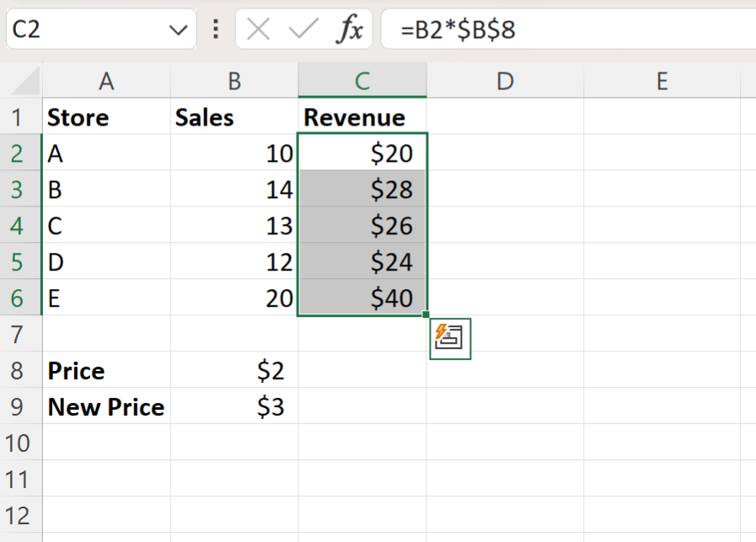Viewport: 756px width, 542px height.
Task: Click the revenue cell $26
Action: pos(362,226)
